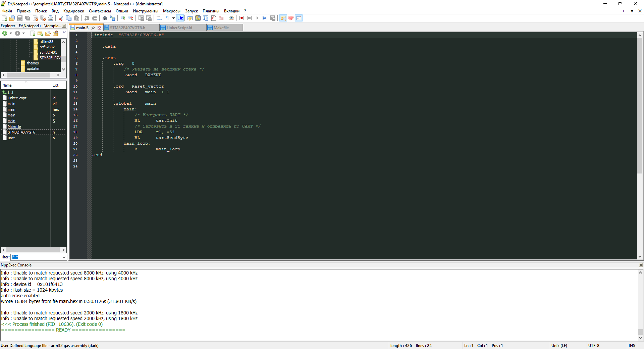Open the Плагины menu

[x=211, y=11]
